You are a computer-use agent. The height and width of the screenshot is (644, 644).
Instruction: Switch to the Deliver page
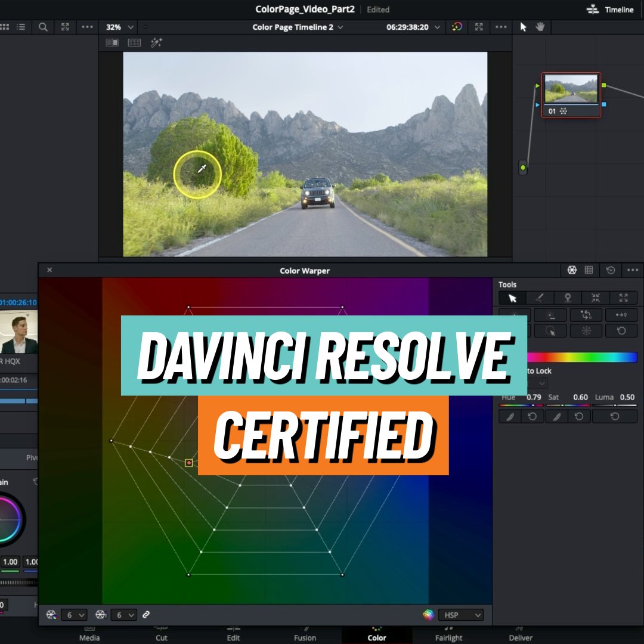coord(521,634)
